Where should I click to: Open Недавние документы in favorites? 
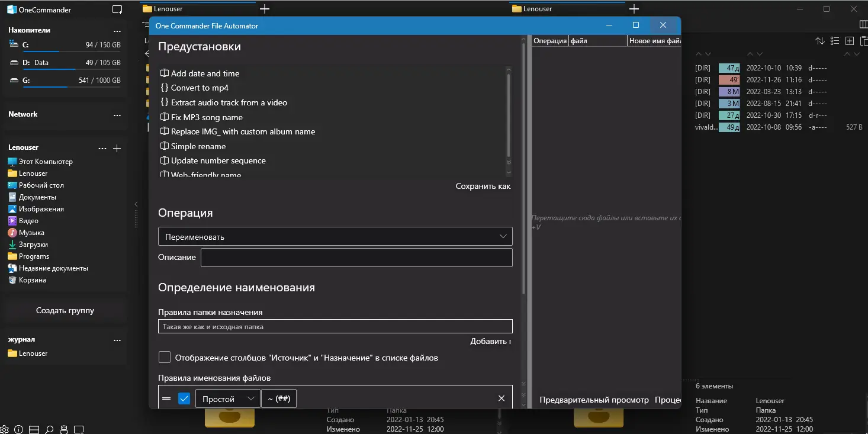pos(53,268)
